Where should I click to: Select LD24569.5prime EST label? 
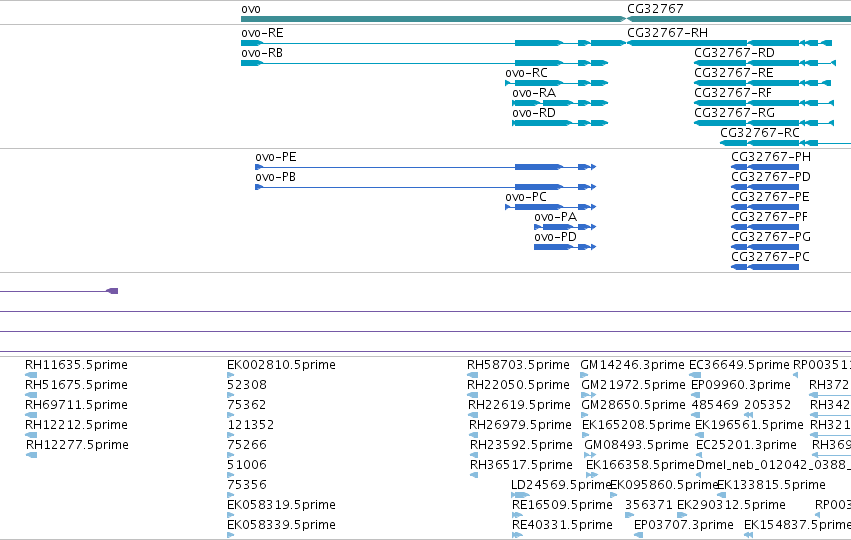561,485
